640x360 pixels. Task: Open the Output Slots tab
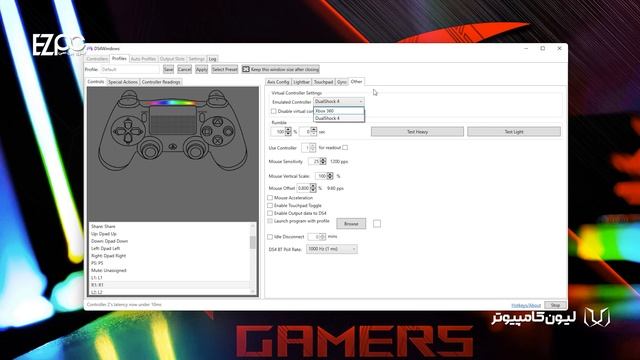click(x=172, y=59)
